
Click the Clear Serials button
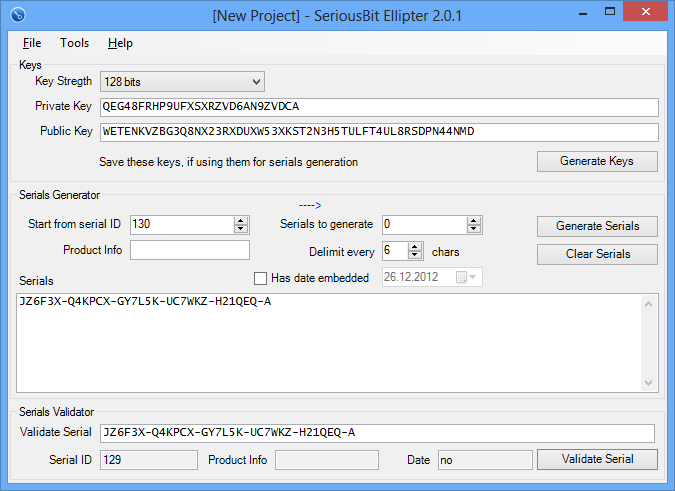(x=597, y=254)
